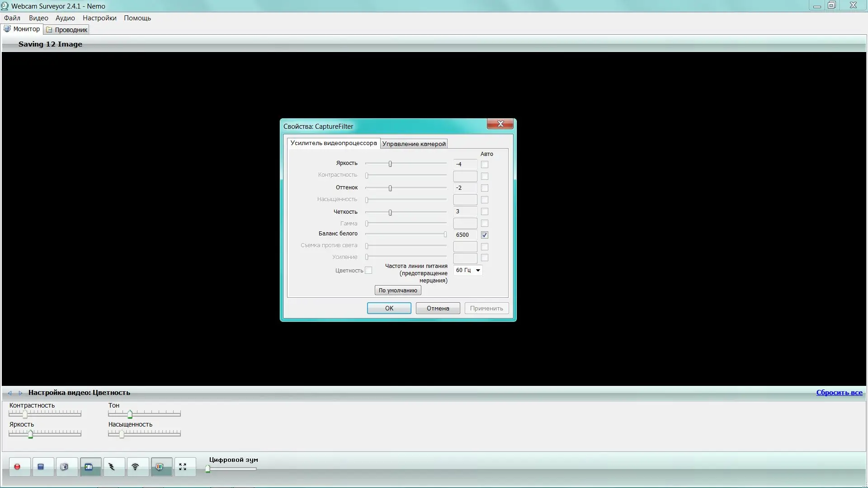
Task: Click the blue stop button
Action: [41, 467]
